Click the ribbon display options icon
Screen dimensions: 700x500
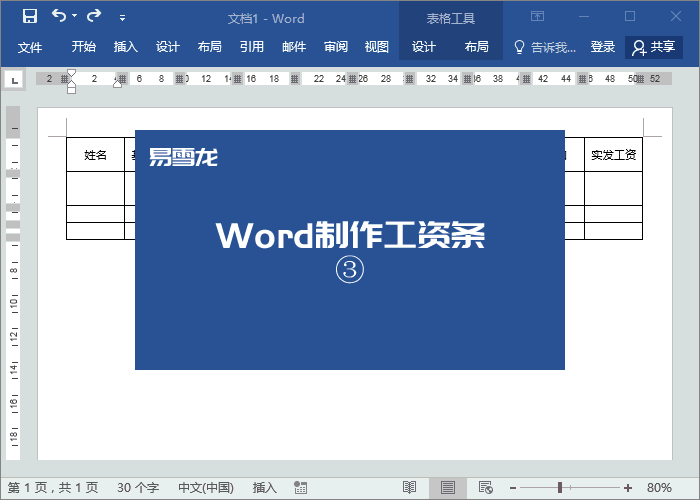(x=538, y=17)
